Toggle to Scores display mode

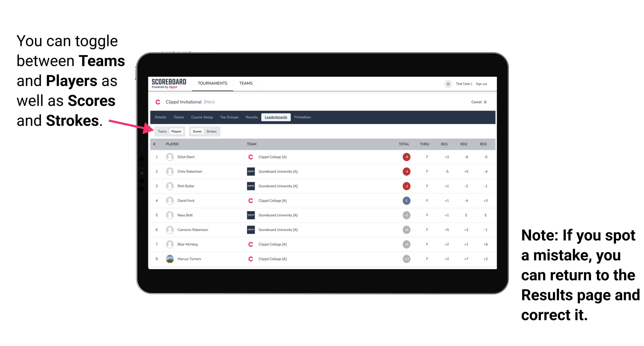coord(197,131)
